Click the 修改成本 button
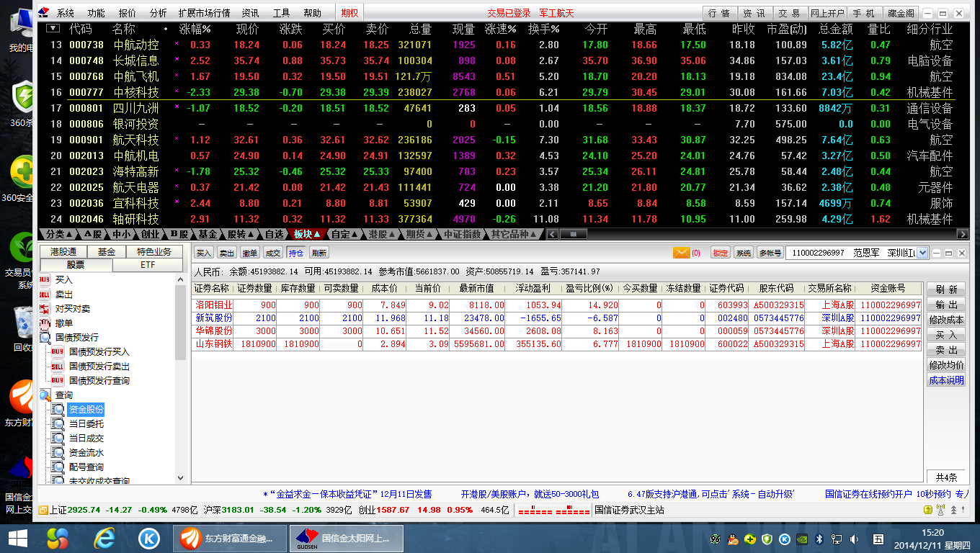Viewport: 980px width, 553px height. 945,320
